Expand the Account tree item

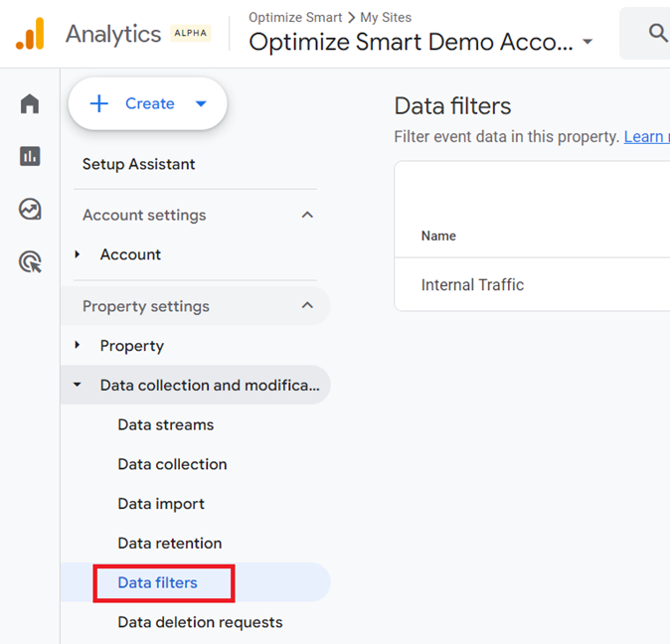[x=77, y=254]
